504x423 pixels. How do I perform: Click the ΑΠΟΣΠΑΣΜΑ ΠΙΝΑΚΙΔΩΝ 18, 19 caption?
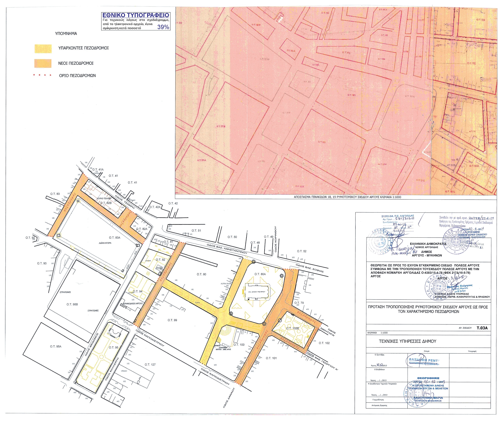[347, 197]
